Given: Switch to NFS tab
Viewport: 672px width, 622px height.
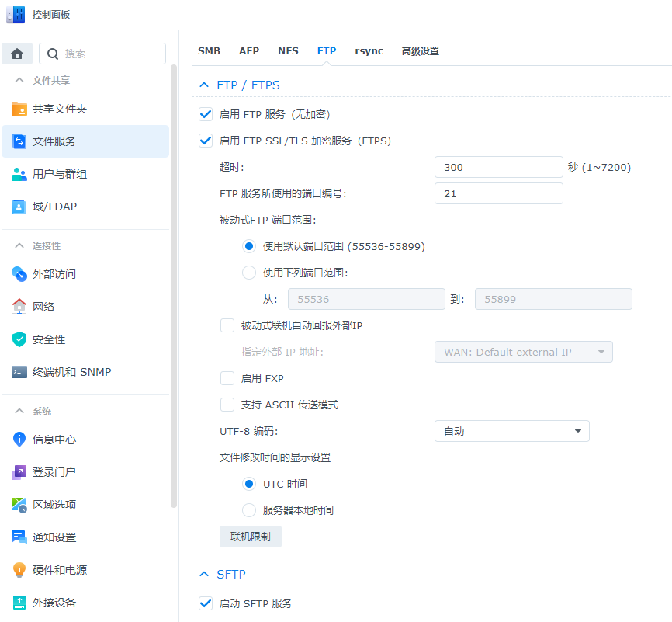Looking at the screenshot, I should 288,51.
